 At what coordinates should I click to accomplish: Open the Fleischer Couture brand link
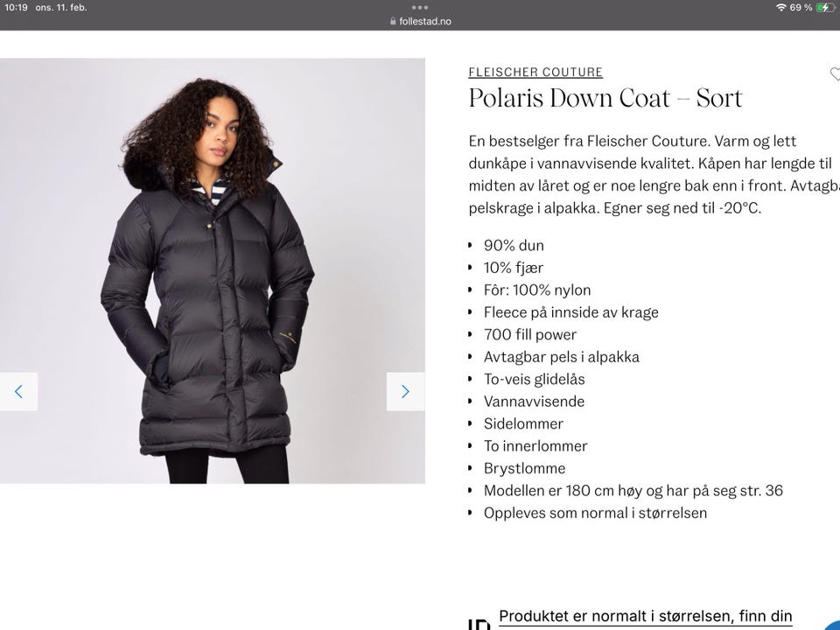pos(535,72)
